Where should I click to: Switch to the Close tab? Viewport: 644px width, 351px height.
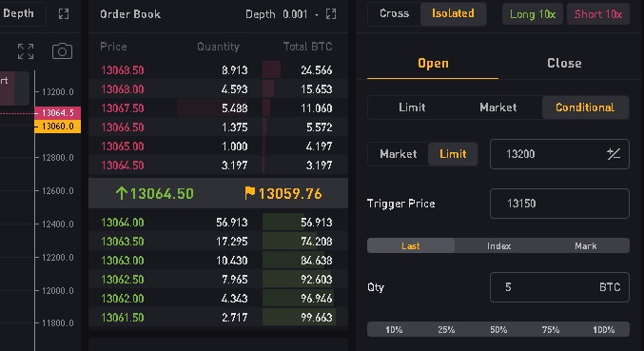click(x=564, y=63)
